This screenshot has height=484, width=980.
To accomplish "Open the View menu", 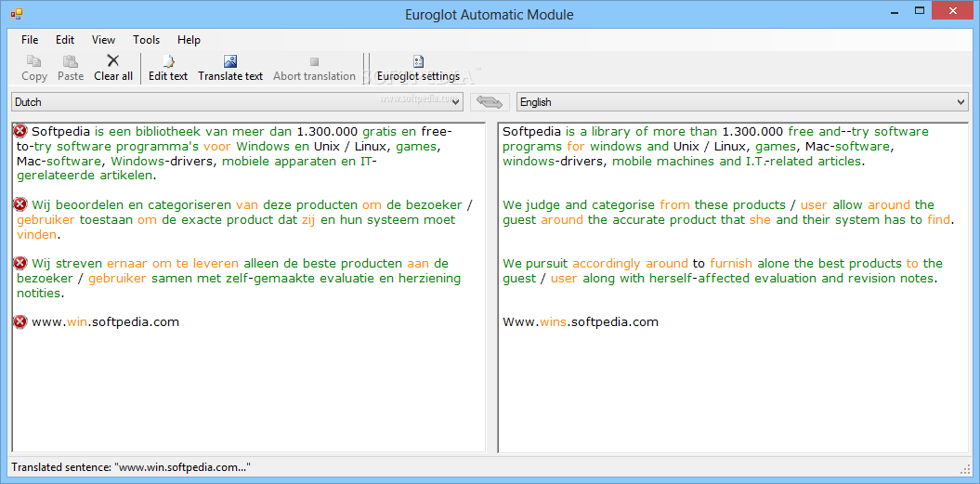I will 104,40.
